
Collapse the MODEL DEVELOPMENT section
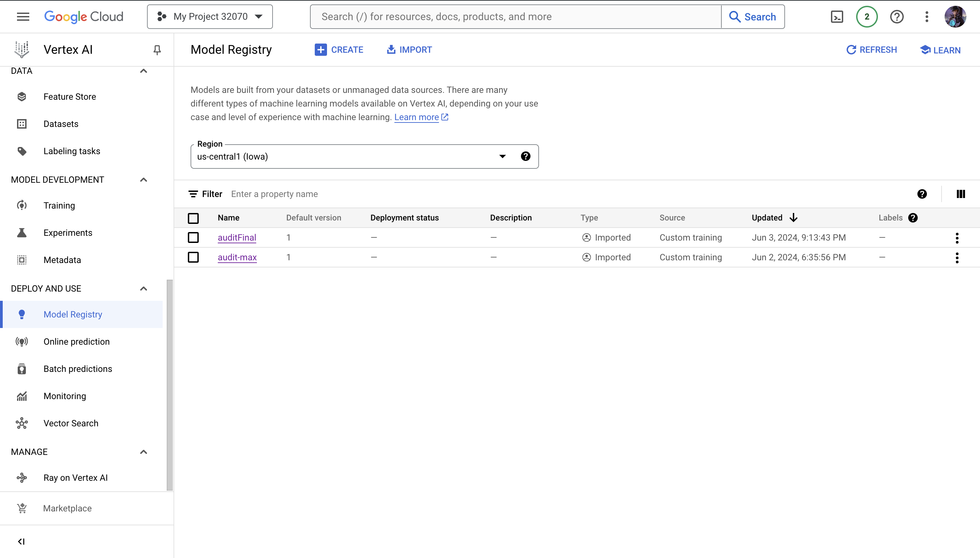pos(143,180)
